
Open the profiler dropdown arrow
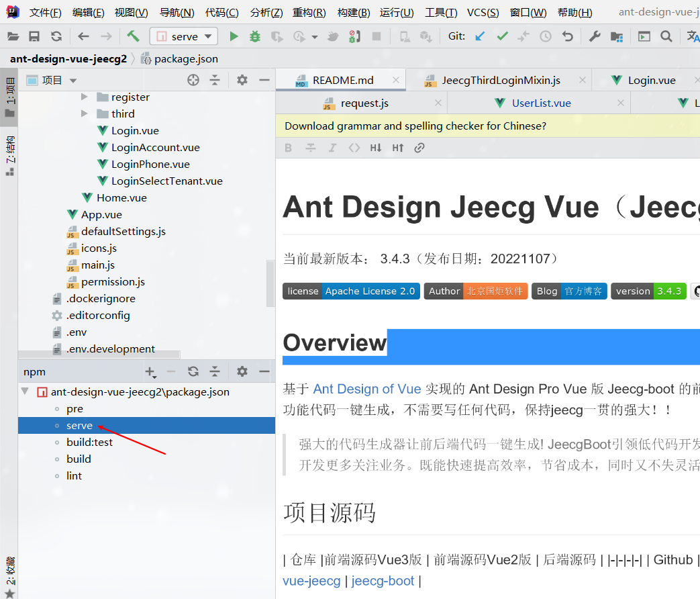(315, 37)
